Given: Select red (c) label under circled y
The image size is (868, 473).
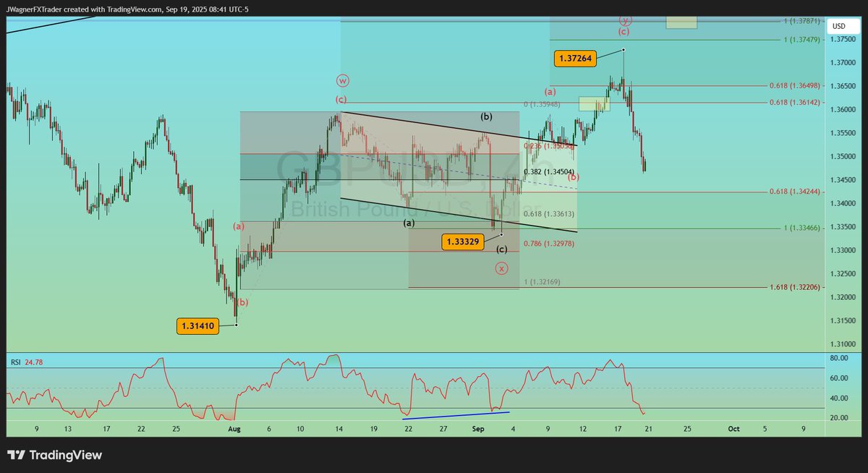Looking at the screenshot, I should [624, 31].
